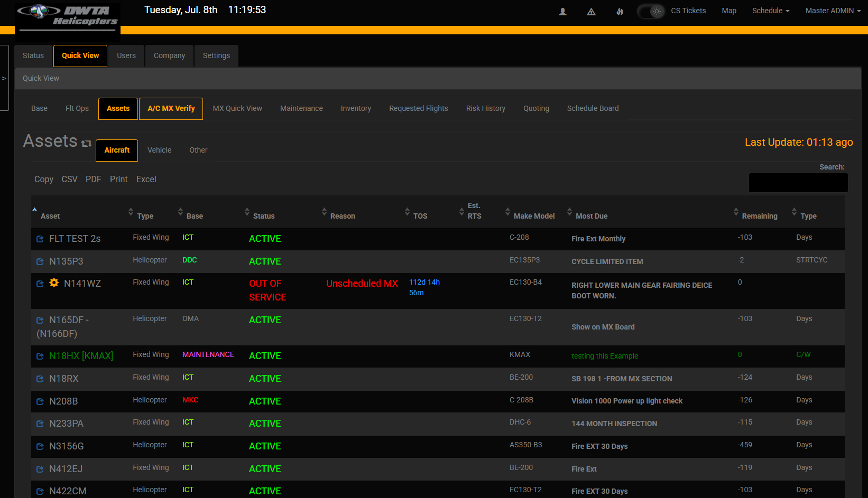
Task: Open N18RX asset link icon
Action: 40,379
